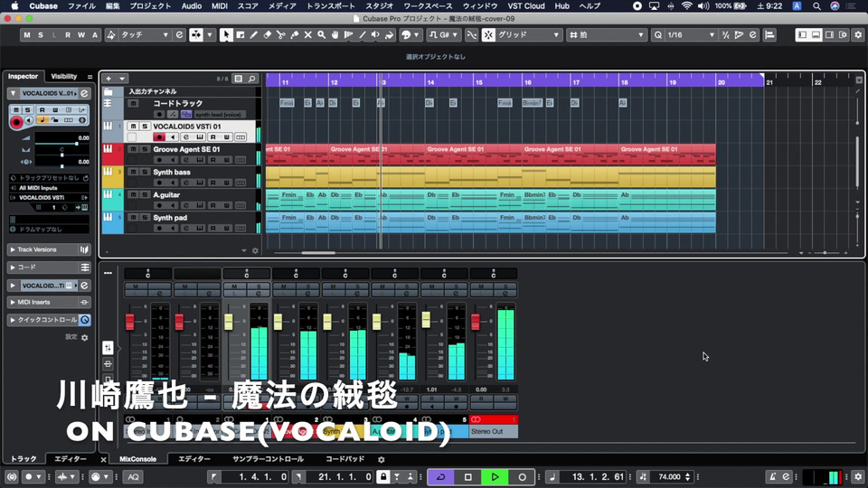Open transport bar setup gear

click(x=858, y=476)
